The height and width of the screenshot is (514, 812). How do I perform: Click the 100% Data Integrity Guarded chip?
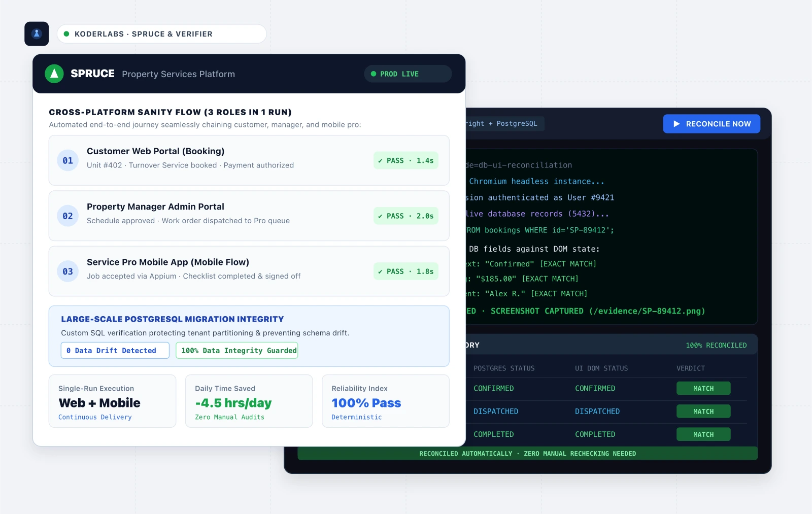click(x=236, y=351)
